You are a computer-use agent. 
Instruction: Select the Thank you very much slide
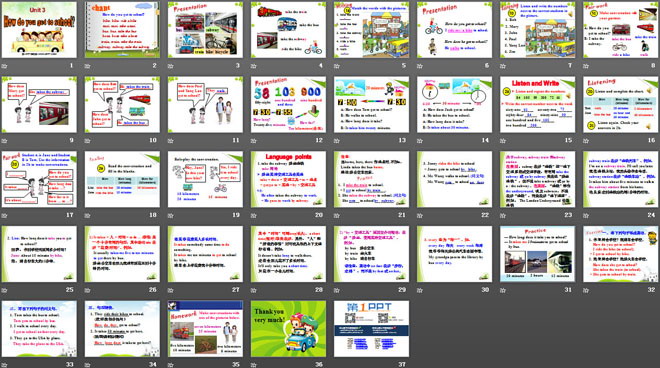tap(288, 329)
